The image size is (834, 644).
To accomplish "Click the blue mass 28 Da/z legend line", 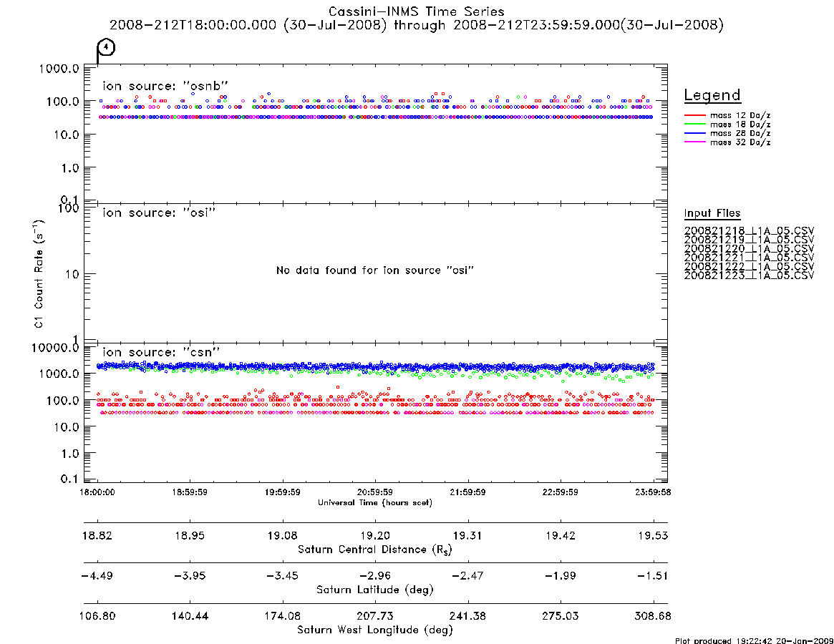I will point(694,133).
